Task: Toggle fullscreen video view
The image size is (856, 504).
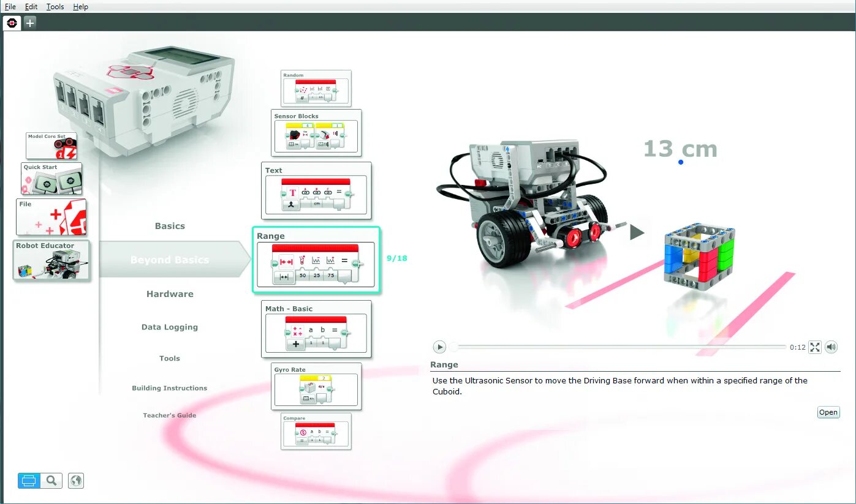Action: pos(815,347)
